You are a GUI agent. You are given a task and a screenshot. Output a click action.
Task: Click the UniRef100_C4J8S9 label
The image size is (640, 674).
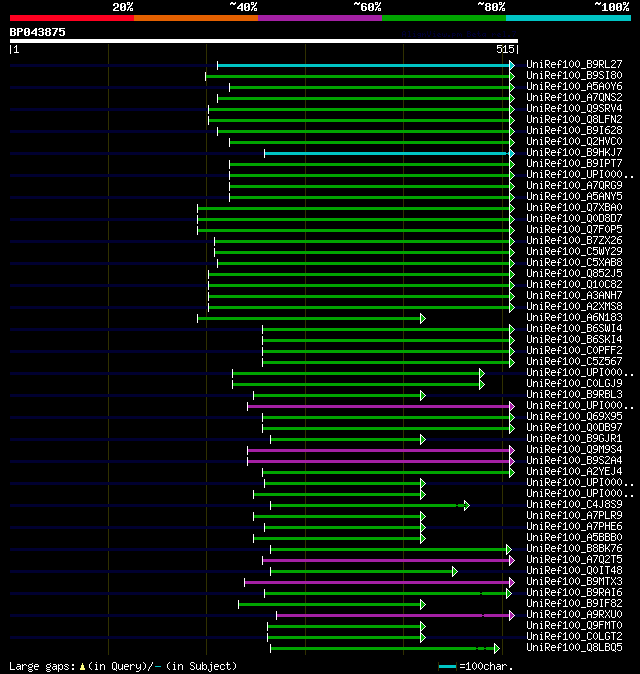coord(574,505)
